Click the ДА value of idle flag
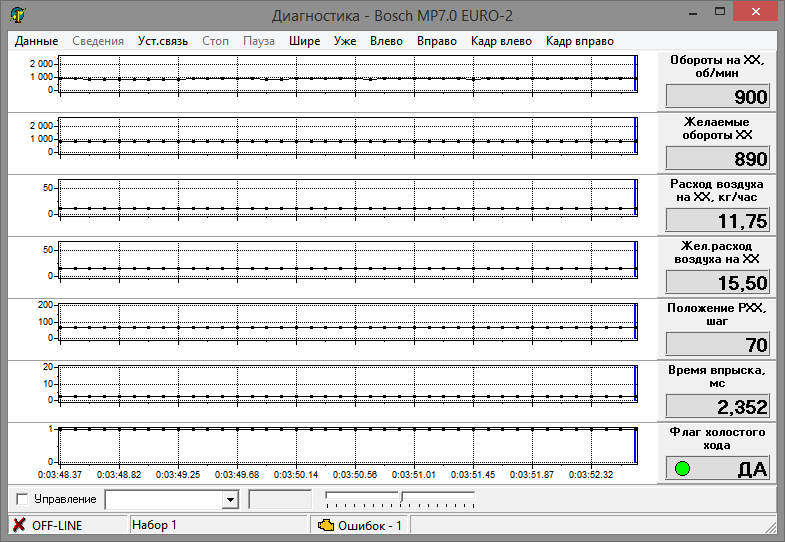Viewport: 785px width, 542px height. [x=752, y=469]
